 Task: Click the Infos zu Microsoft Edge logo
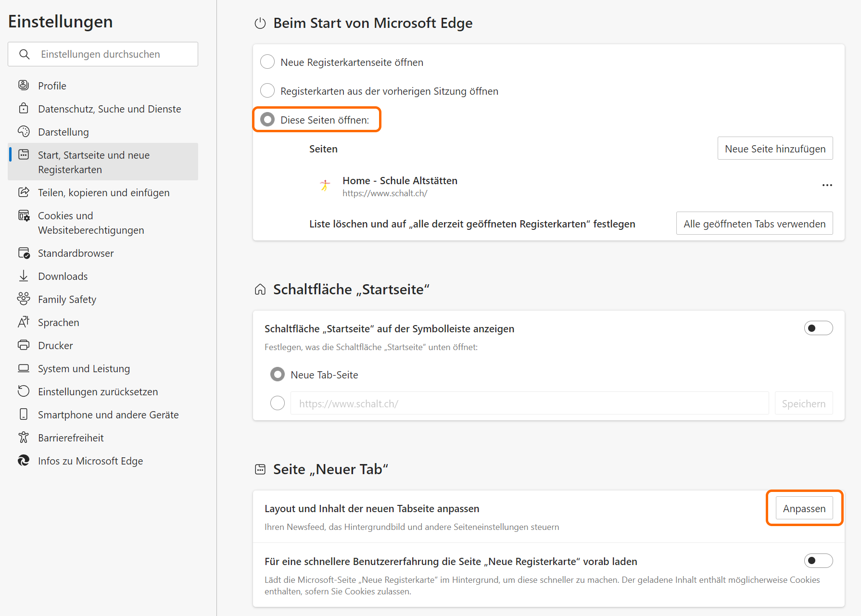pos(23,461)
